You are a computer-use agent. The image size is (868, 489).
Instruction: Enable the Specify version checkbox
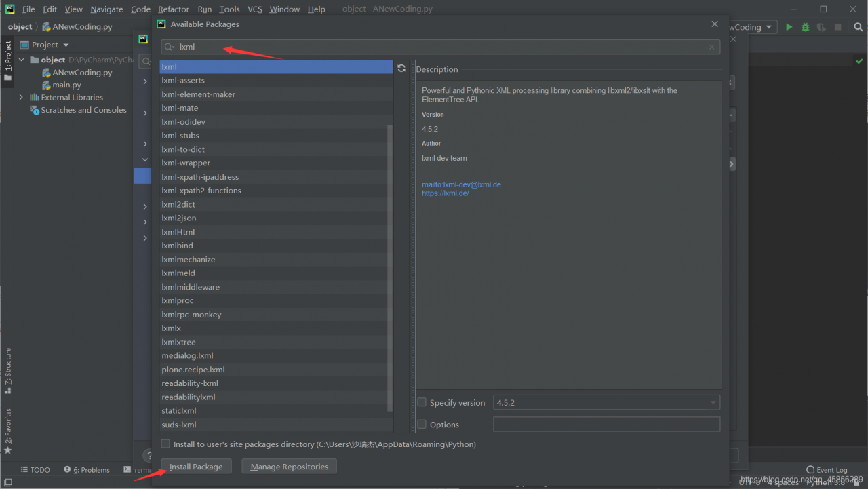(x=422, y=402)
